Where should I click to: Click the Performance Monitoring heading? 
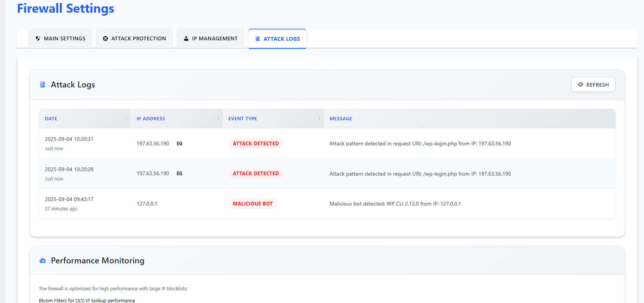coord(98,261)
